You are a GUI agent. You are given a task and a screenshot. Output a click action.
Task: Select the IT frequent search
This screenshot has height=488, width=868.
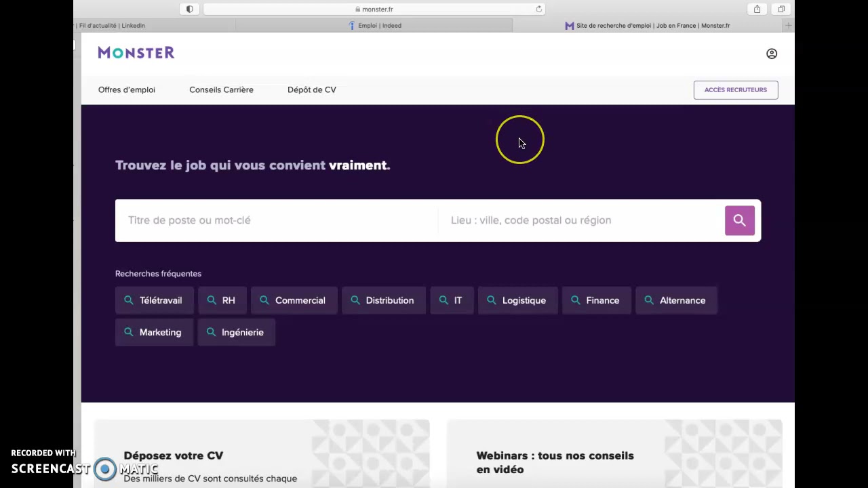click(x=452, y=300)
